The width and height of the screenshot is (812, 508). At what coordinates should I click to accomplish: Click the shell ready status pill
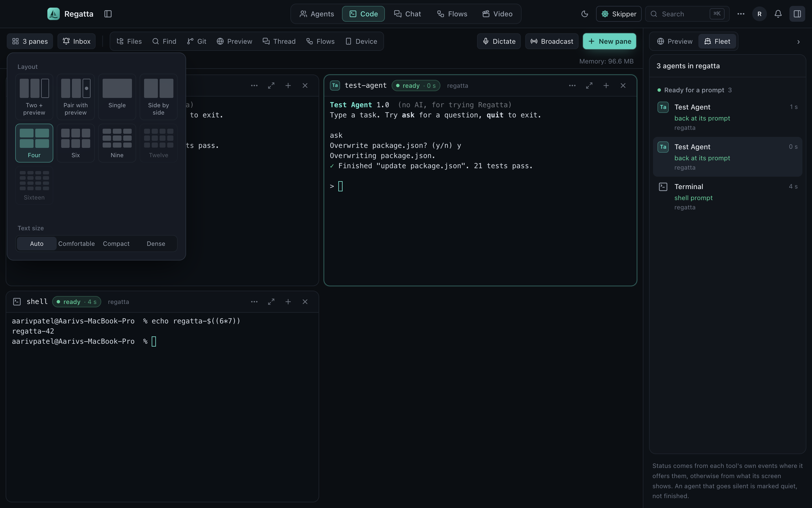[x=76, y=302]
